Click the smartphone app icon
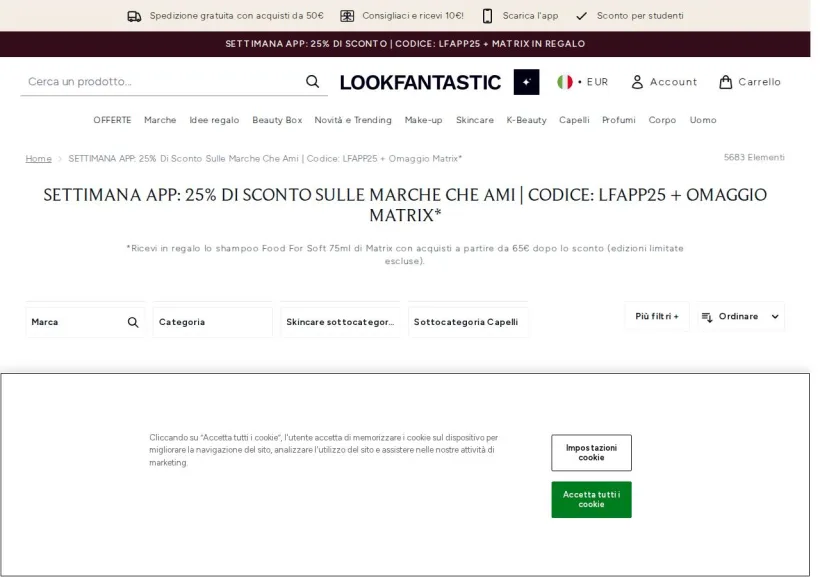This screenshot has height=577, width=820. click(x=487, y=16)
